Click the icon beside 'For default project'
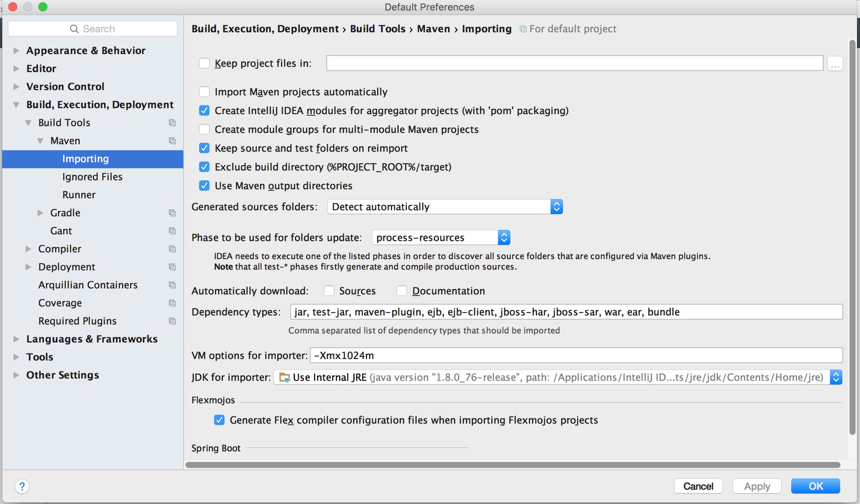This screenshot has height=504, width=860. pyautogui.click(x=523, y=29)
